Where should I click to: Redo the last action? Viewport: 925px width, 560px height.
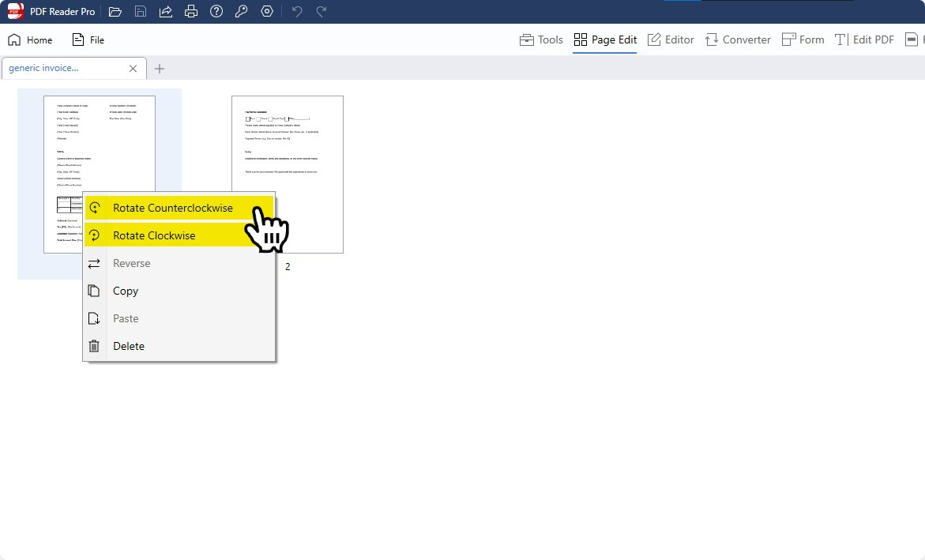point(321,11)
